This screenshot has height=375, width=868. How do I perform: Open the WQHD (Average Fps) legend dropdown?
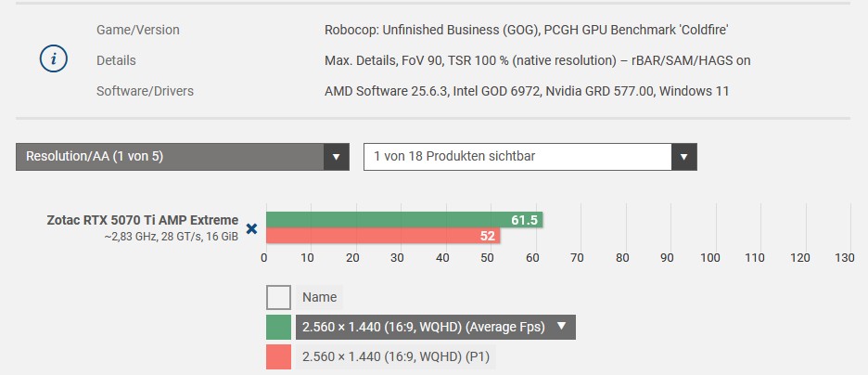click(436, 327)
